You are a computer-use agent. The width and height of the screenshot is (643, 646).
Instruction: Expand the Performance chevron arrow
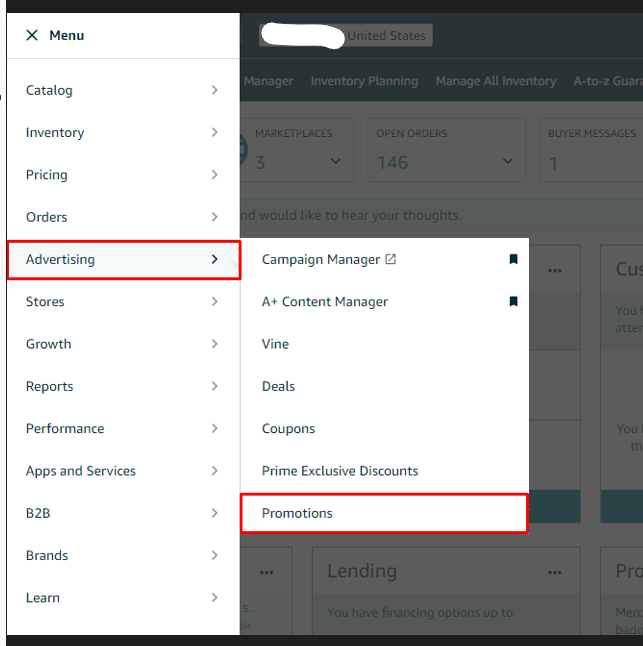click(x=215, y=428)
